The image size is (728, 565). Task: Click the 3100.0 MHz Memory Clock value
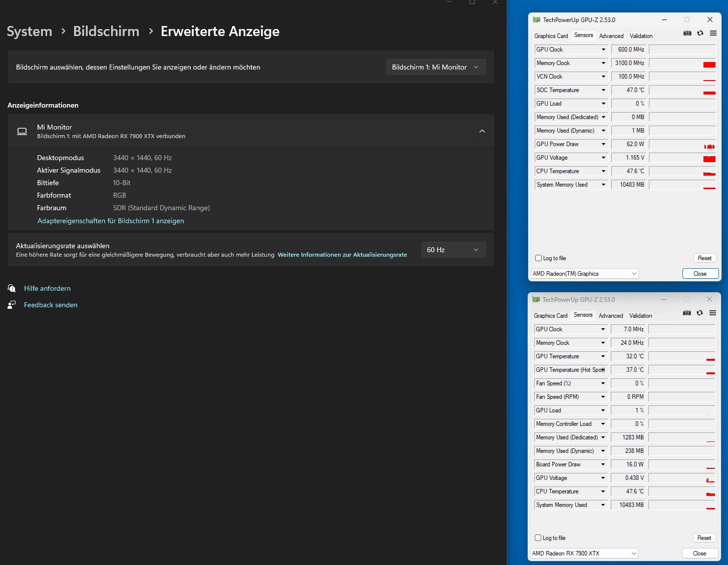629,63
